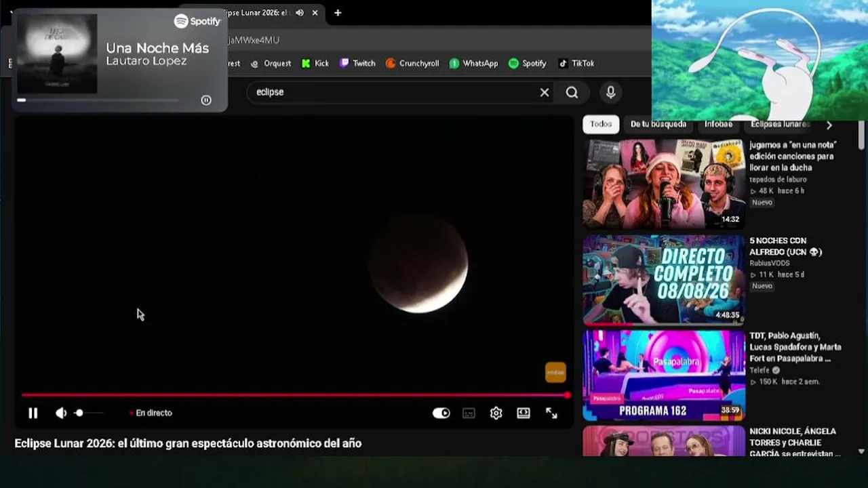Select the Eclipses lunares chip
868x488 pixels.
pos(780,124)
